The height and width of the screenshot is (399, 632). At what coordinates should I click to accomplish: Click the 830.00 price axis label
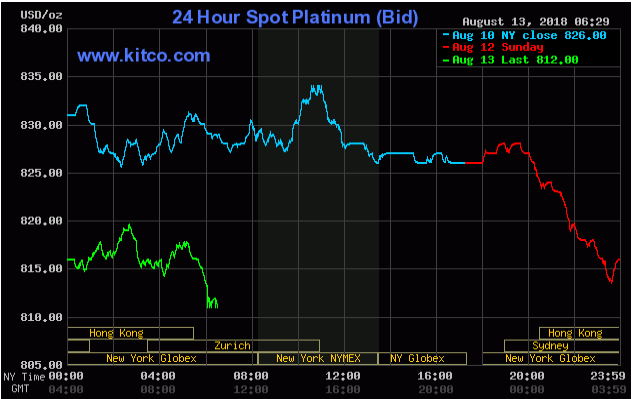(41, 125)
